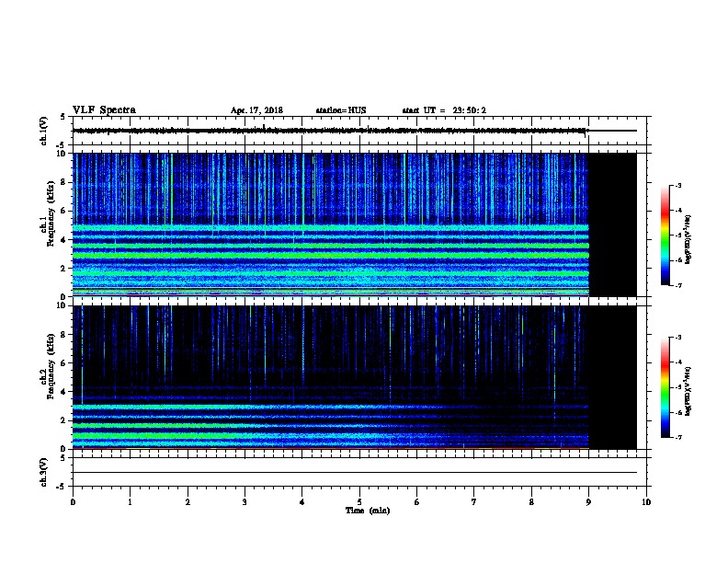
Task: Click the date 'Apr. 17, 2018'
Action: (x=256, y=110)
